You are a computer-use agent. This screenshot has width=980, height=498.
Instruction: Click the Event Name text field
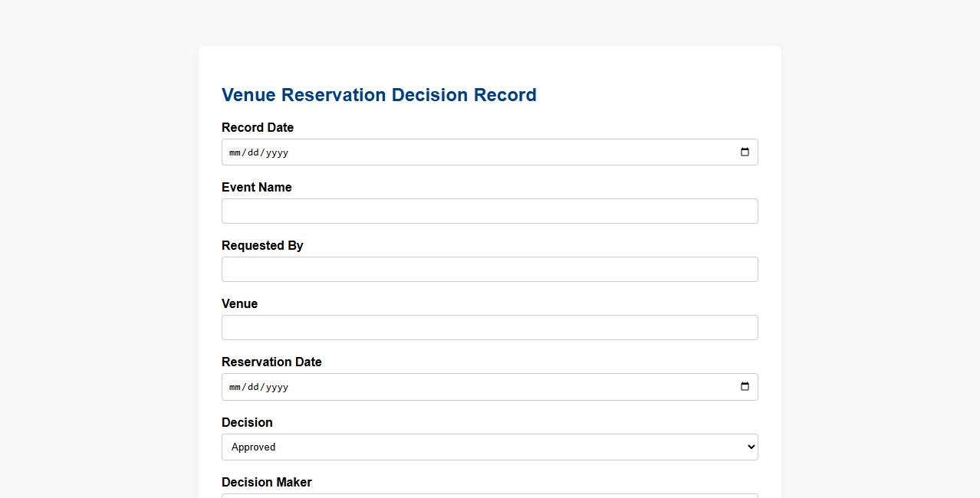coord(489,211)
